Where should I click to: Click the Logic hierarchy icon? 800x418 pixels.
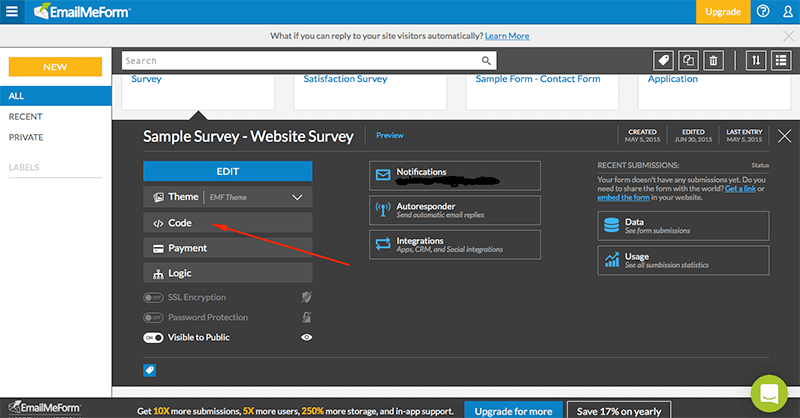point(158,274)
